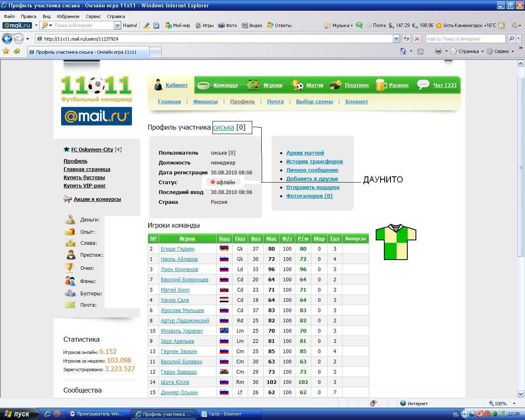Open the История трансферов link
Screen dimensions: 525x420
pyautogui.click(x=314, y=162)
